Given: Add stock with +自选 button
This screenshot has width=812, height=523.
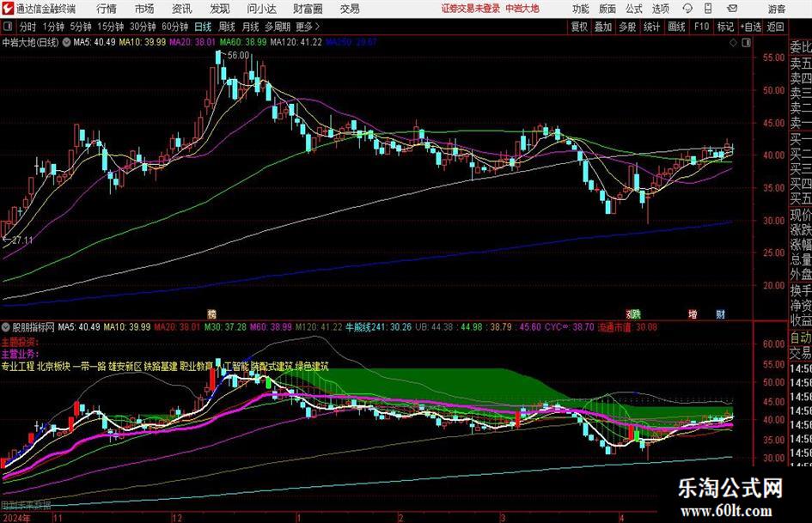Looking at the screenshot, I should click(x=750, y=27).
